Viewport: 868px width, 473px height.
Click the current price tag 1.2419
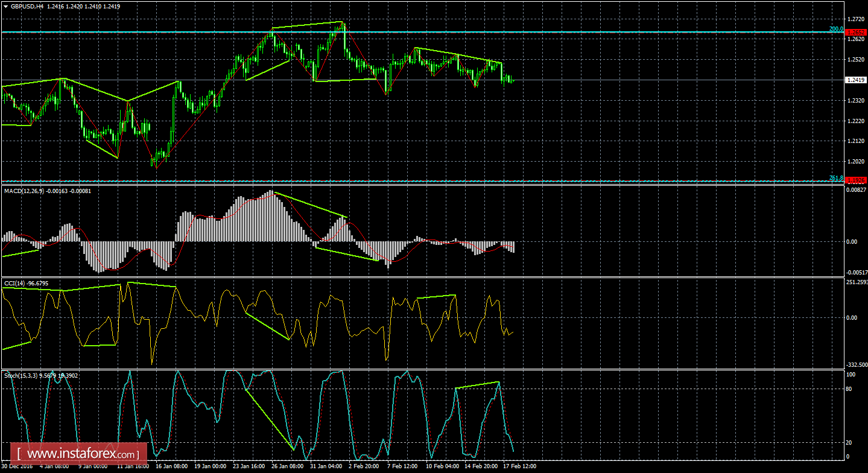coord(855,78)
